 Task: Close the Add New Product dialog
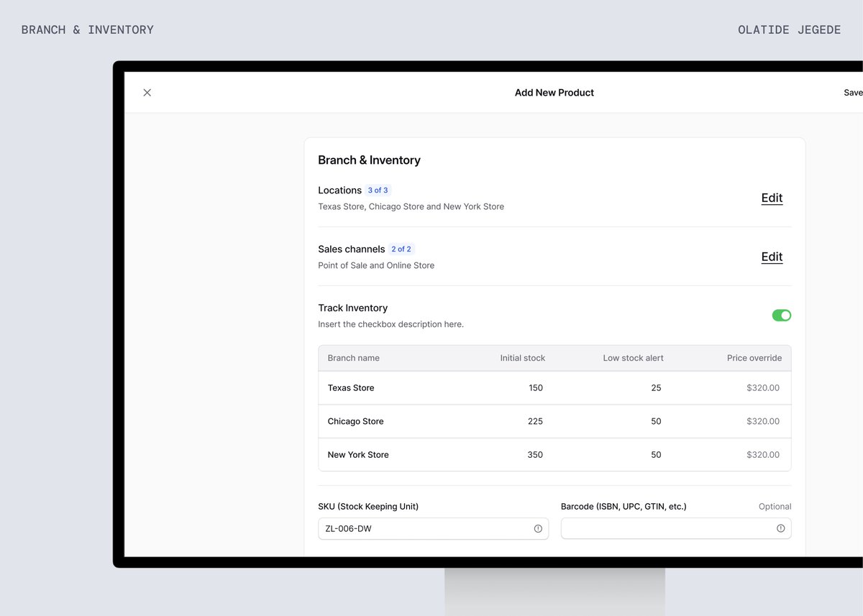(x=147, y=93)
